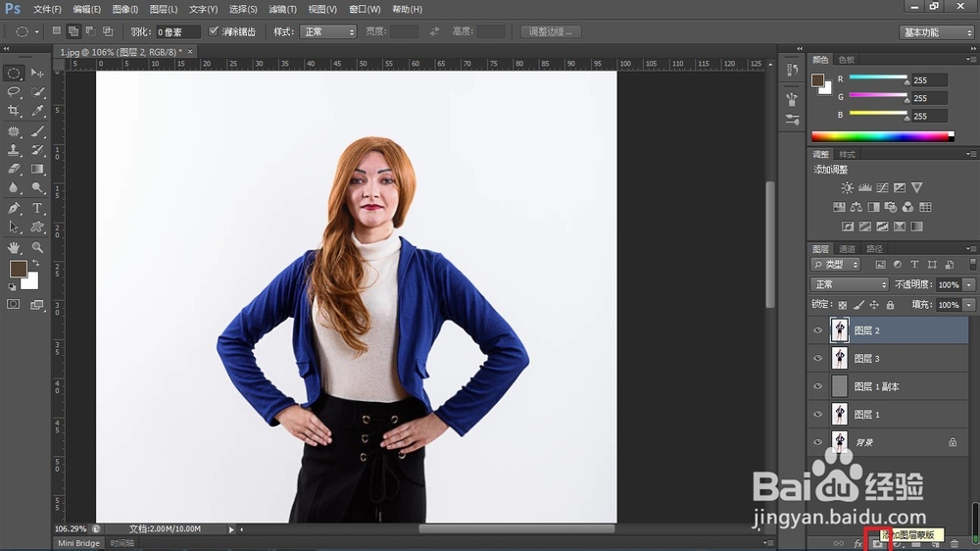The width and height of the screenshot is (980, 551).
Task: Select the Blur tool
Action: [x=13, y=187]
